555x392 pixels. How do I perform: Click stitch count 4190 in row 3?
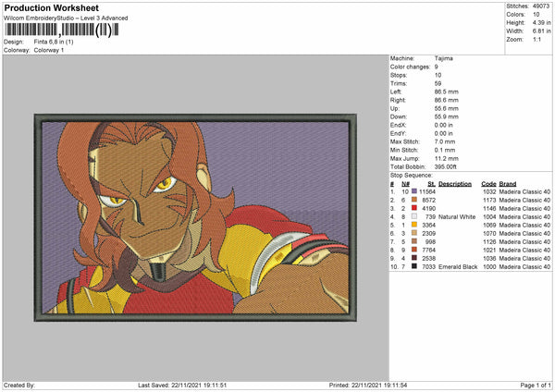(428, 208)
